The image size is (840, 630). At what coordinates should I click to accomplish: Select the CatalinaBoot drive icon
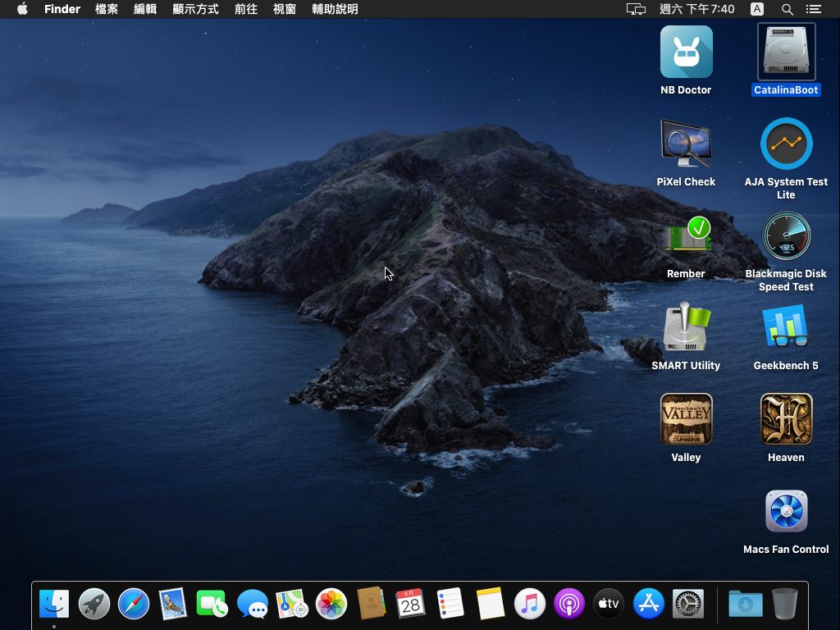[786, 52]
